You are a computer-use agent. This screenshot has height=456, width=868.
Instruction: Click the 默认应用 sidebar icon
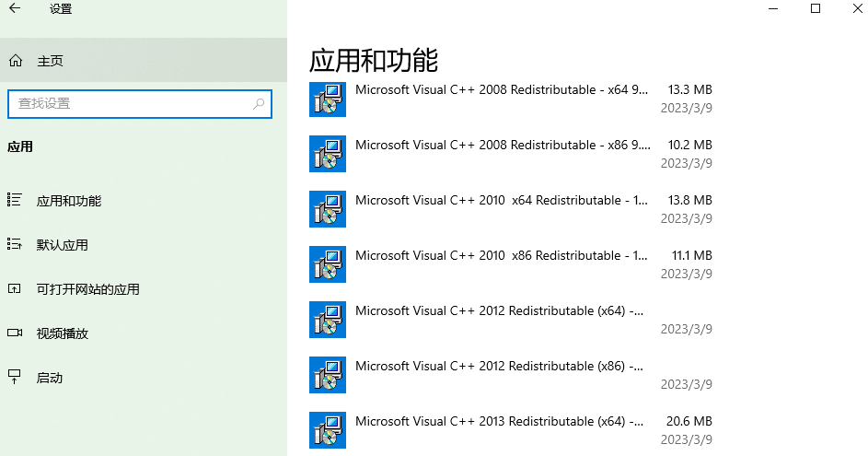pos(15,244)
